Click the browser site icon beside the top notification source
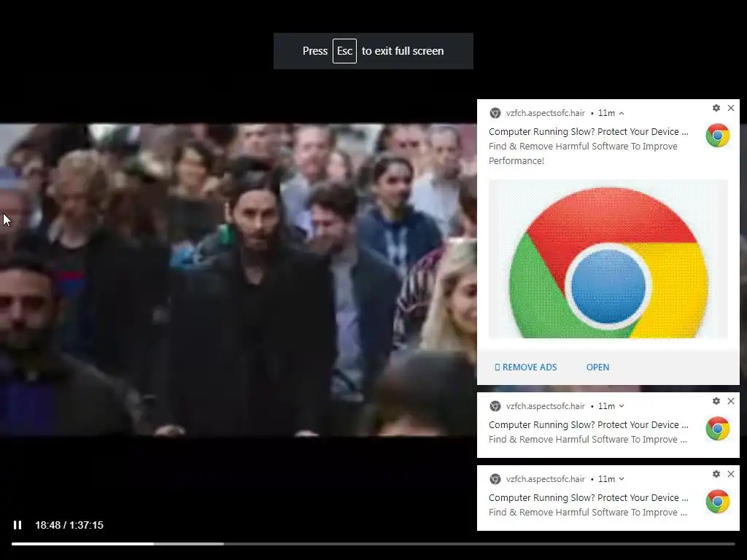This screenshot has height=560, width=747. tap(495, 113)
